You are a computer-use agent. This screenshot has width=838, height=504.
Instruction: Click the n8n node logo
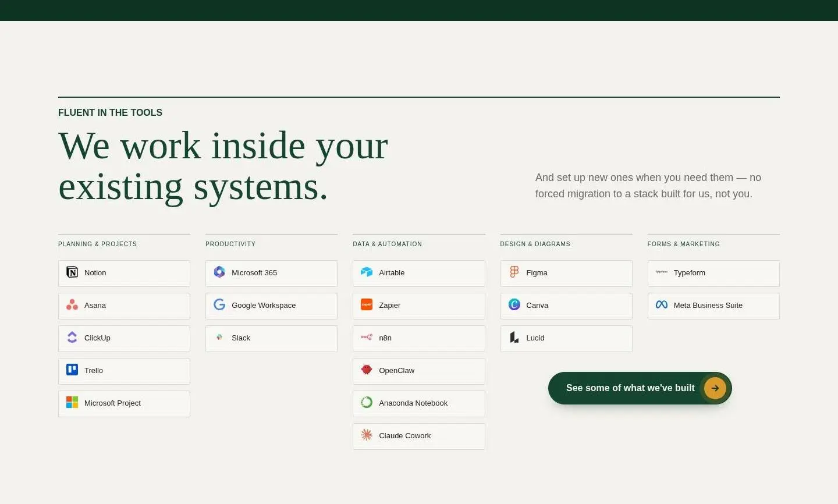pyautogui.click(x=367, y=337)
